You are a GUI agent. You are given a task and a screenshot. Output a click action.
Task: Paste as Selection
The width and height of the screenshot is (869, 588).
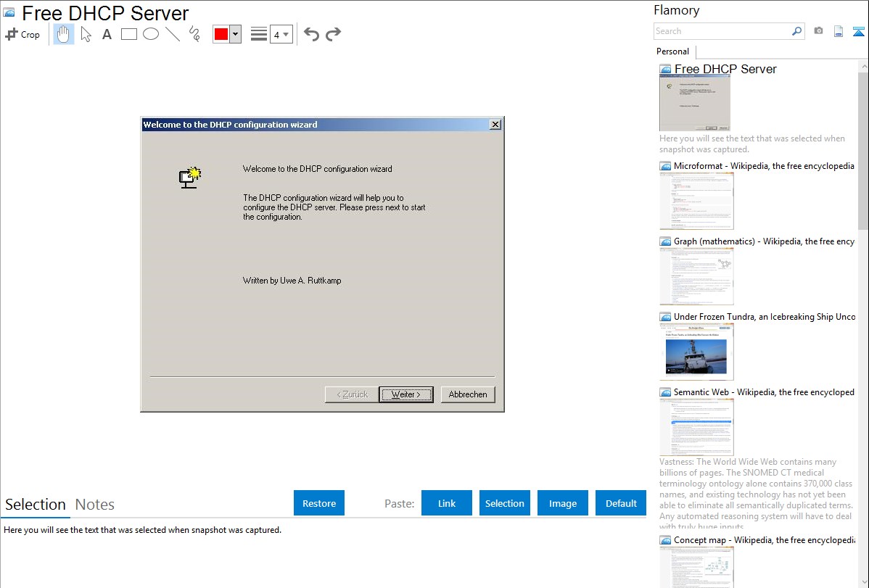tap(505, 503)
